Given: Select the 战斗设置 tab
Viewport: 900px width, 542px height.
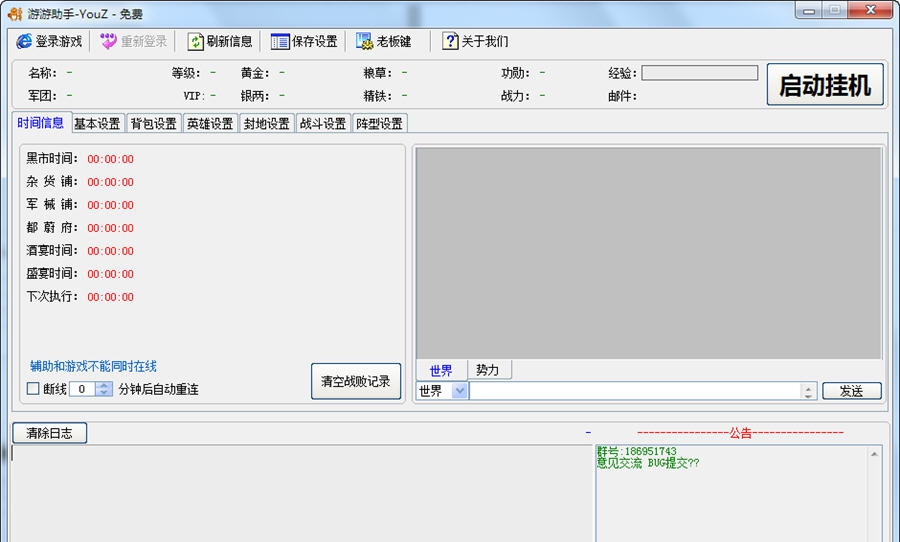Looking at the screenshot, I should pos(323,123).
